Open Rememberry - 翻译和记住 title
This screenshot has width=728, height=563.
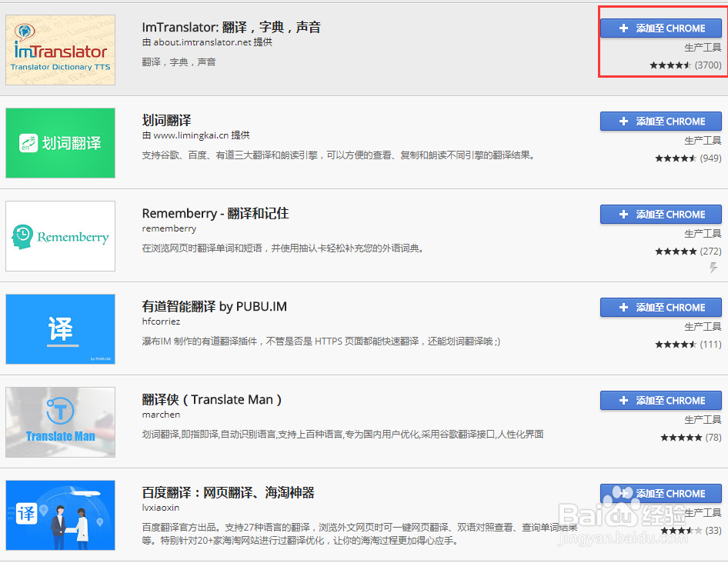[215, 214]
